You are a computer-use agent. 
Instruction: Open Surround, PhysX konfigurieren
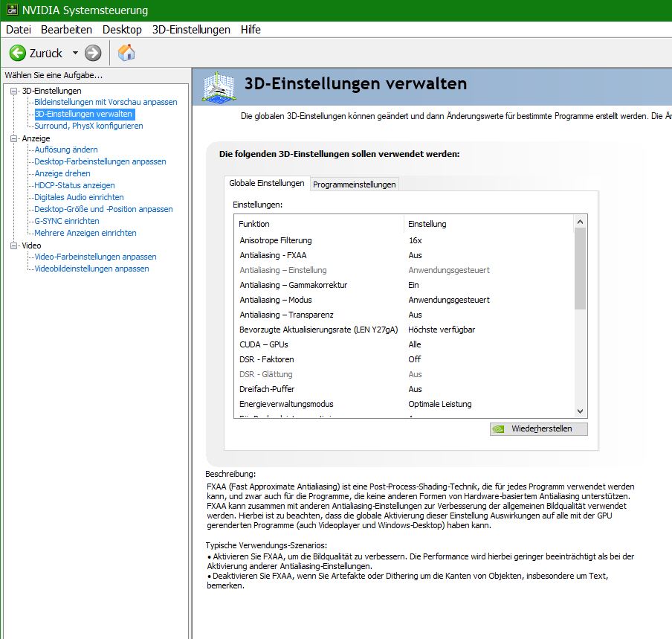click(x=88, y=126)
